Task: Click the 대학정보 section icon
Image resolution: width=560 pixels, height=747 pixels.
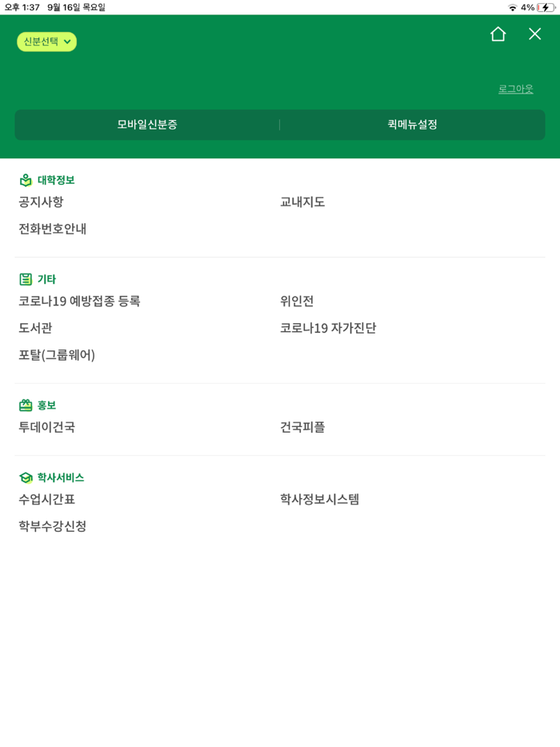Action: pyautogui.click(x=25, y=180)
